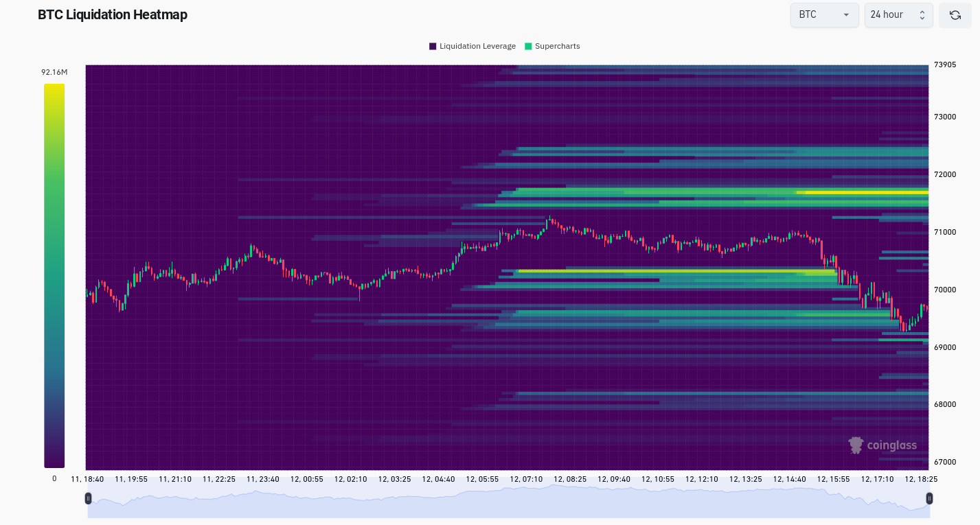980x525 pixels.
Task: Click the "12, 15:55" time axis label
Action: tap(834, 479)
